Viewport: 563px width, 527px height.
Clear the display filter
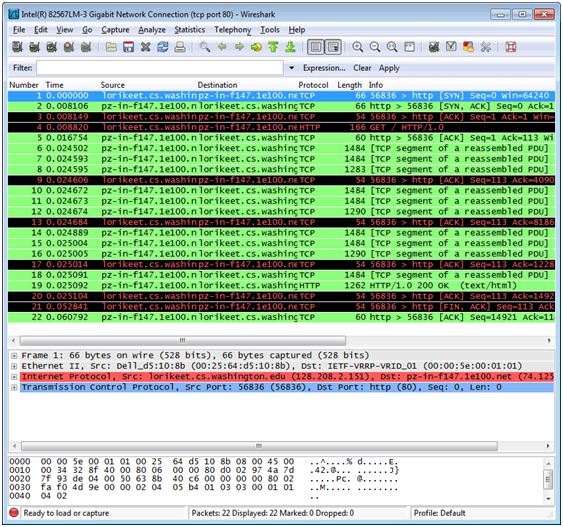tap(362, 68)
